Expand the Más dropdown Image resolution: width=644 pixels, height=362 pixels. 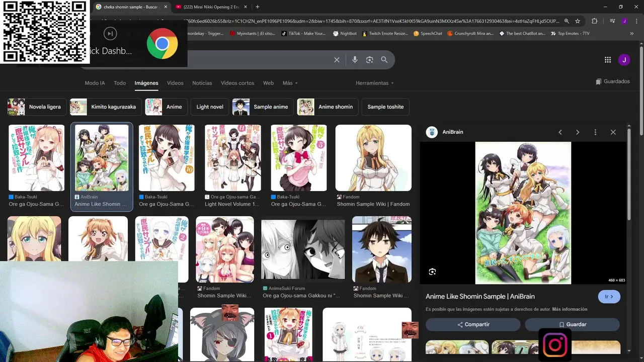290,83
